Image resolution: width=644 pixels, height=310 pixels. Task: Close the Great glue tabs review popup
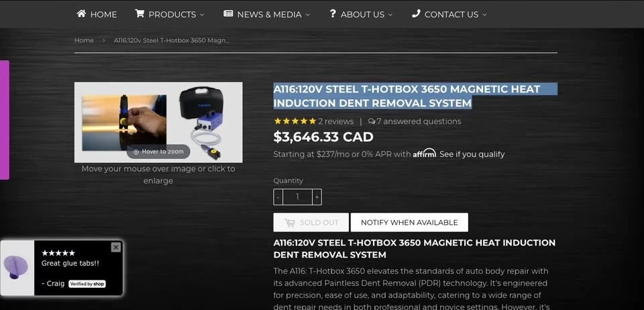116,247
